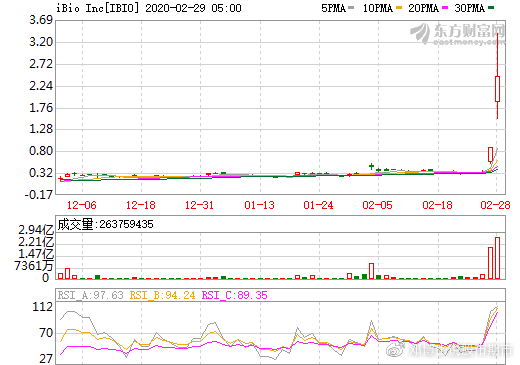Click the 7361万 volume axis label
The image size is (520, 365).
coord(34,266)
